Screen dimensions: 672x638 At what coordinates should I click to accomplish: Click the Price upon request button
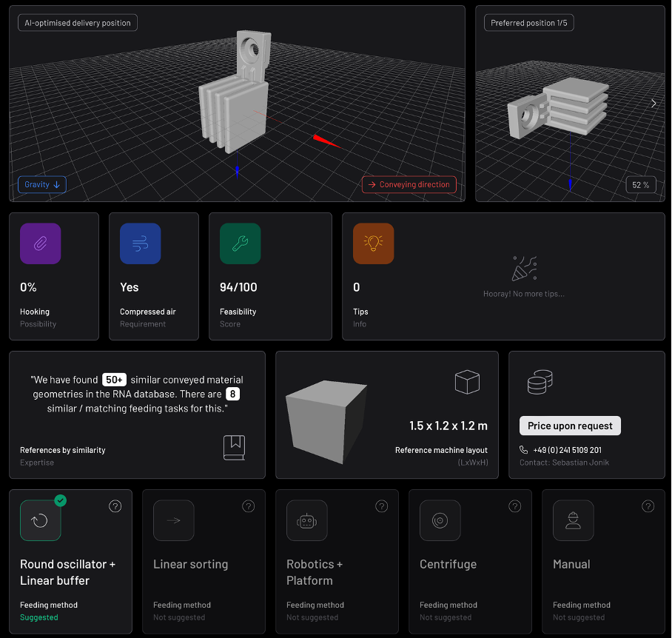click(570, 426)
